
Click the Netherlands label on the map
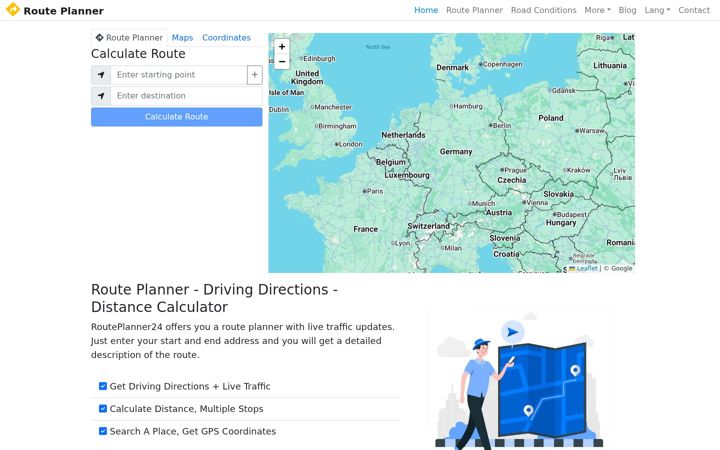tap(403, 135)
